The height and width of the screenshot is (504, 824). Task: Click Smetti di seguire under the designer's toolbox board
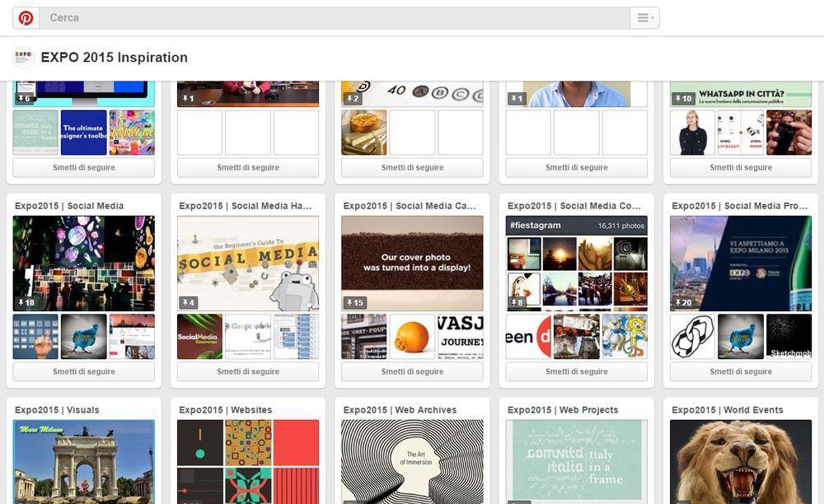pyautogui.click(x=83, y=167)
